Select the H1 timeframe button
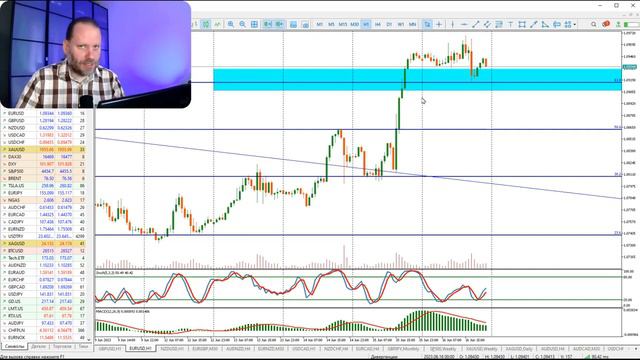Screen dimensions: 640x360 [x=366, y=24]
